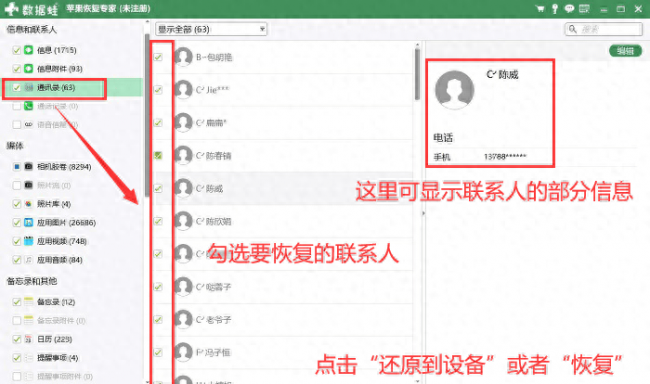Select the 通讯录 (63) category label

(56, 87)
